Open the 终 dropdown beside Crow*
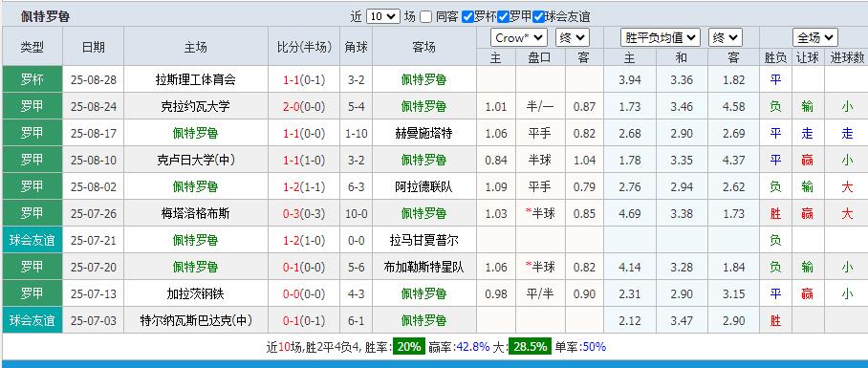The width and height of the screenshot is (868, 368). (572, 37)
